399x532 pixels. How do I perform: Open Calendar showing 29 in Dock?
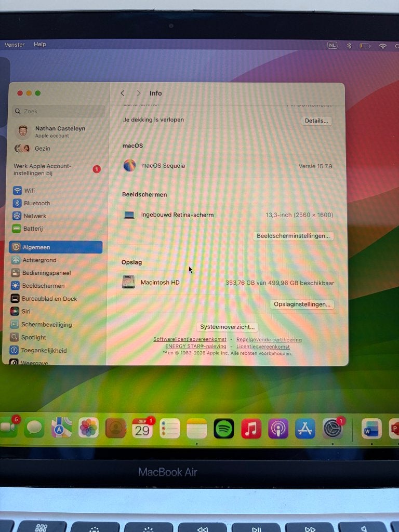point(142,428)
